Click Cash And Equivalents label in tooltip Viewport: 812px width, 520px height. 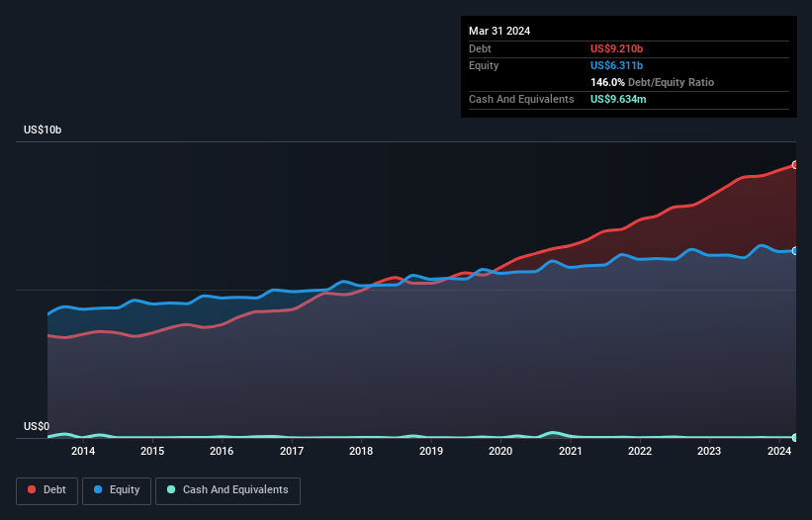[x=521, y=99]
